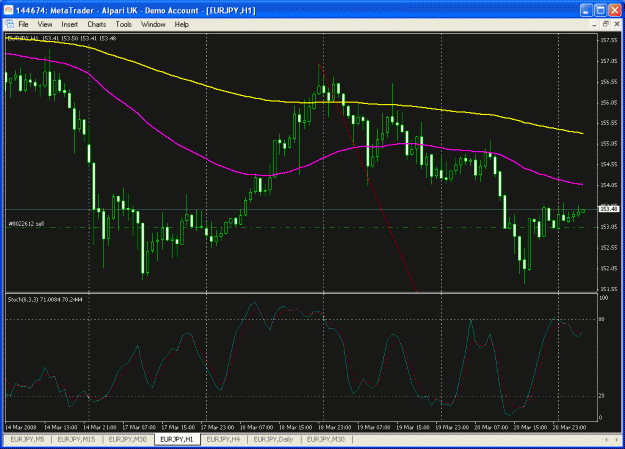
Task: Open the File menu
Action: (x=24, y=25)
